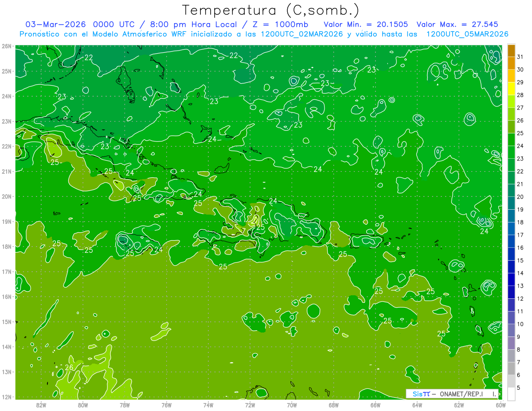
Task: Click the 66W longitude label
Action: (x=376, y=405)
